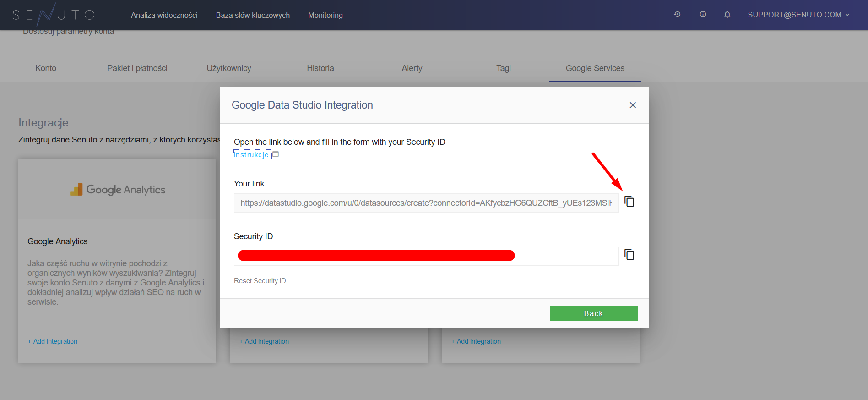Open the info icon in top bar
This screenshot has width=868, height=400.
(703, 15)
